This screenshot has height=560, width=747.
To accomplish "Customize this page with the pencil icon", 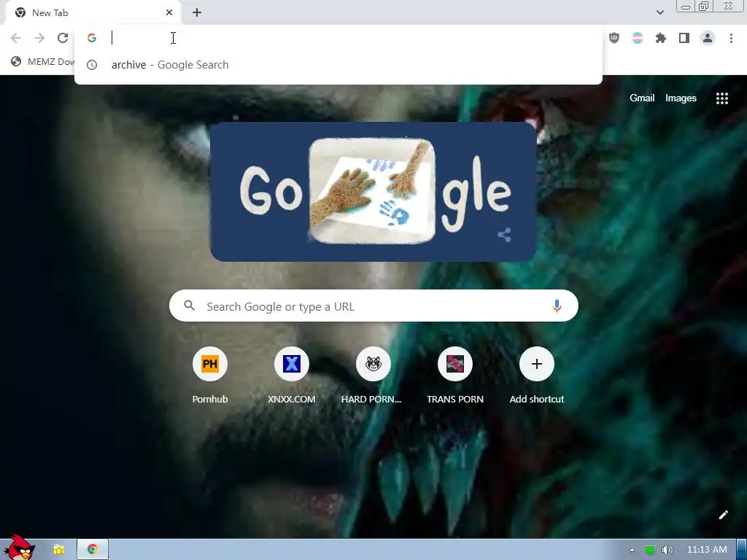I will tap(723, 515).
